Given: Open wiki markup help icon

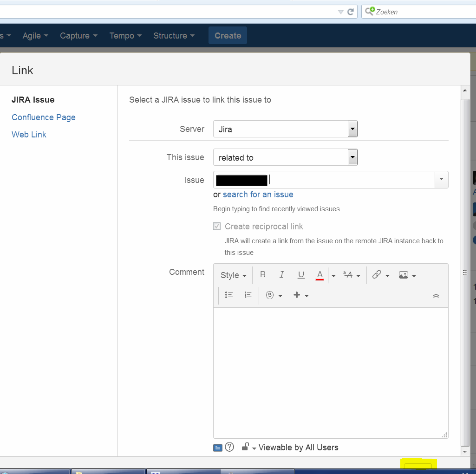Looking at the screenshot, I should pyautogui.click(x=229, y=447).
